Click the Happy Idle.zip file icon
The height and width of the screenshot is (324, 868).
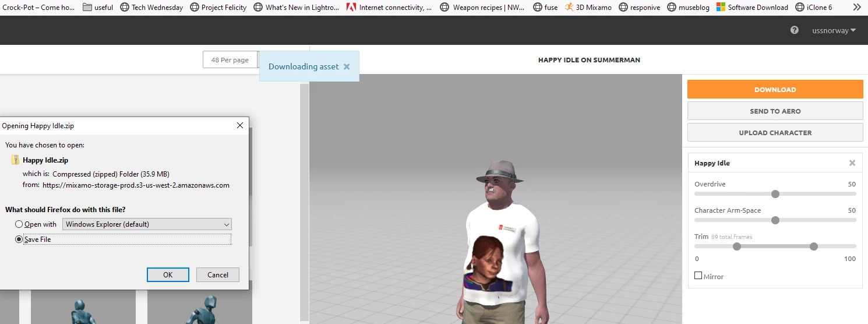(15, 160)
